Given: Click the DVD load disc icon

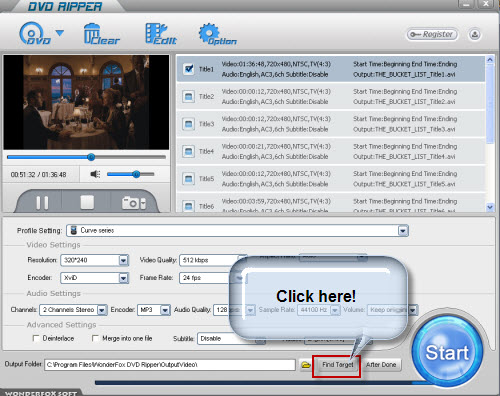Looking at the screenshot, I should click(x=35, y=34).
